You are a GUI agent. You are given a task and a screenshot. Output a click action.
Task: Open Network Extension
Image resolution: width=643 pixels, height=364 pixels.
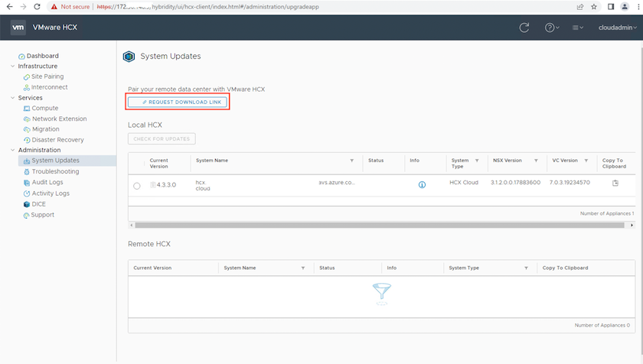point(60,119)
